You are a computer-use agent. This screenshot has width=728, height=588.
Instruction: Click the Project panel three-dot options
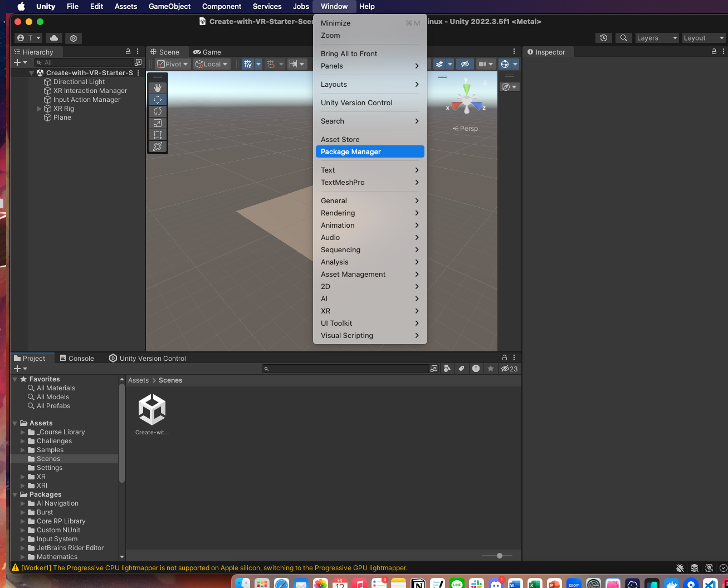point(514,357)
